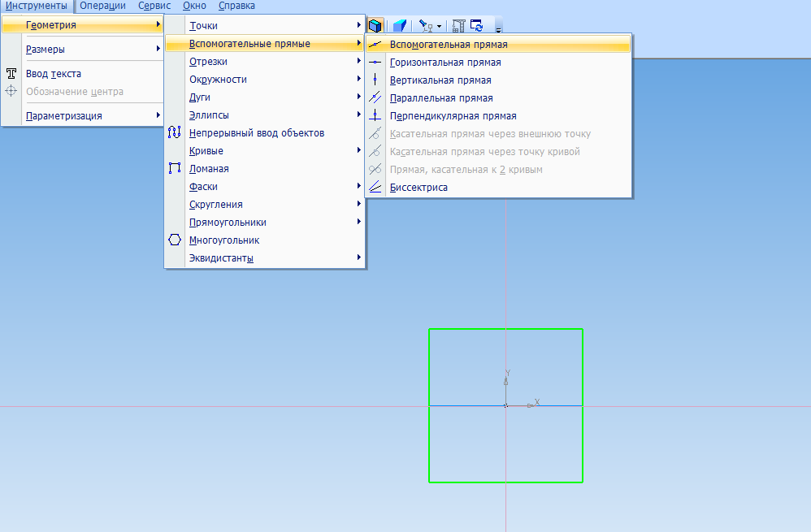Expand the Кривые submenu
The image size is (811, 532).
point(265,151)
